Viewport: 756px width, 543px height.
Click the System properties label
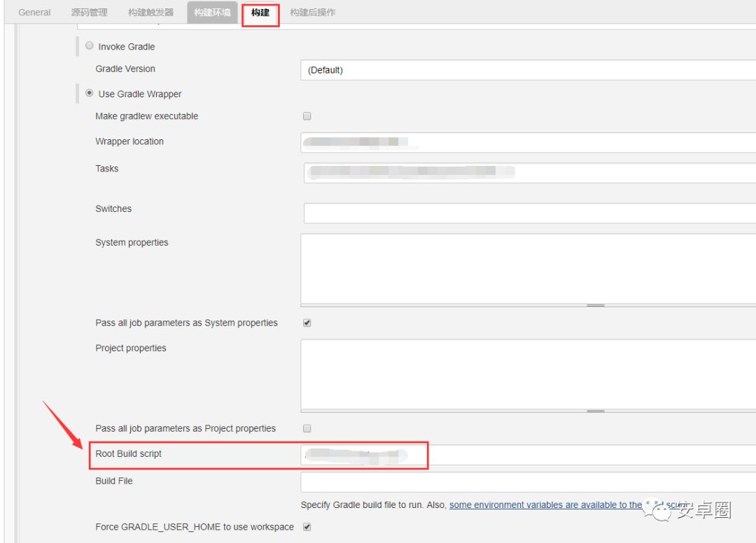click(x=132, y=242)
